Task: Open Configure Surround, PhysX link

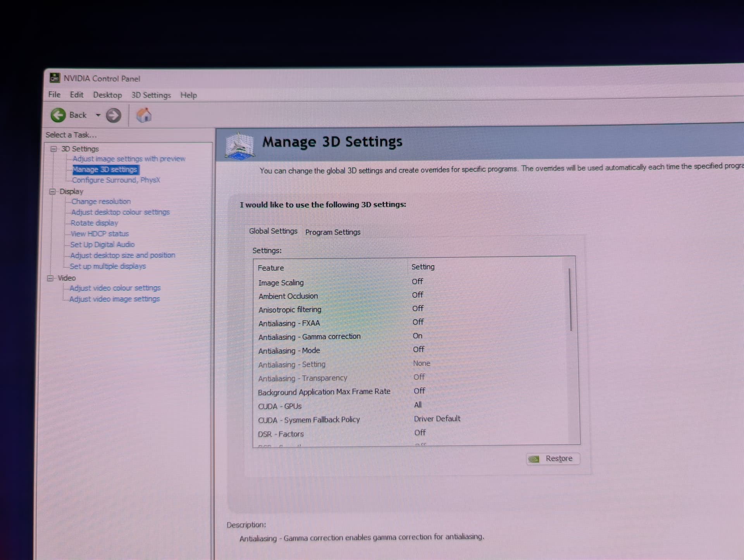Action: (116, 180)
